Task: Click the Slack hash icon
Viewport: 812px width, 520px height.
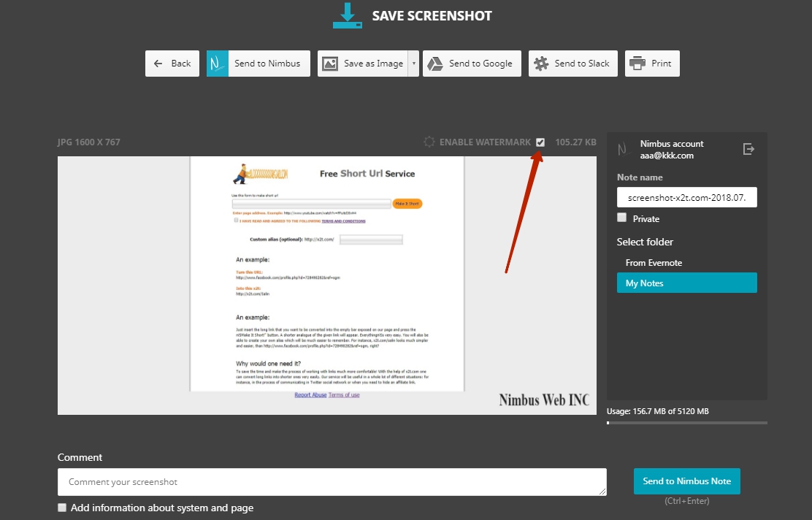Action: click(x=541, y=64)
